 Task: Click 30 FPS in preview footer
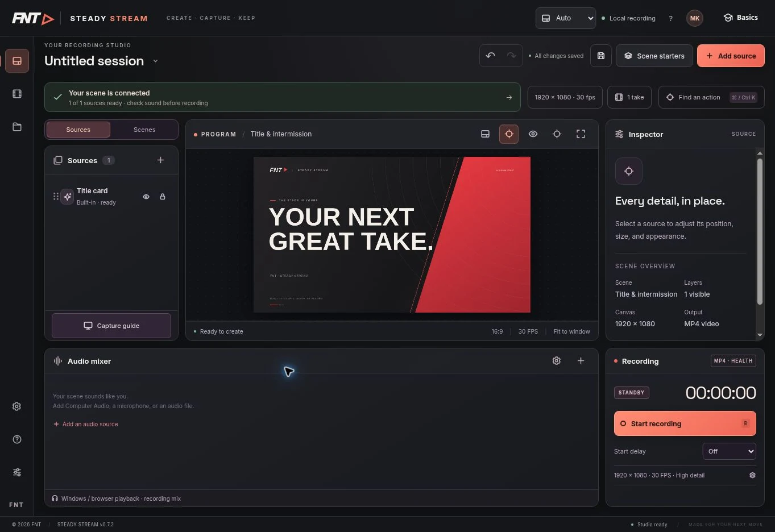coord(528,331)
